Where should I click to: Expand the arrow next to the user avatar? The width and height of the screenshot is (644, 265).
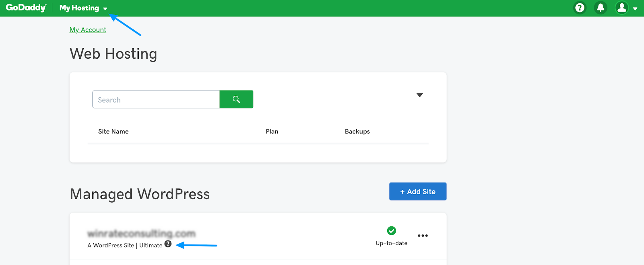(635, 8)
